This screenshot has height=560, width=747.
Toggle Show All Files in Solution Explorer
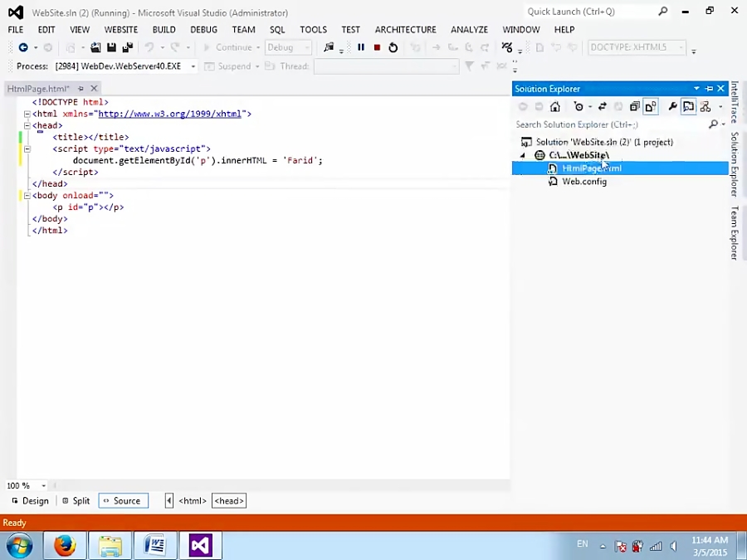pyautogui.click(x=650, y=107)
